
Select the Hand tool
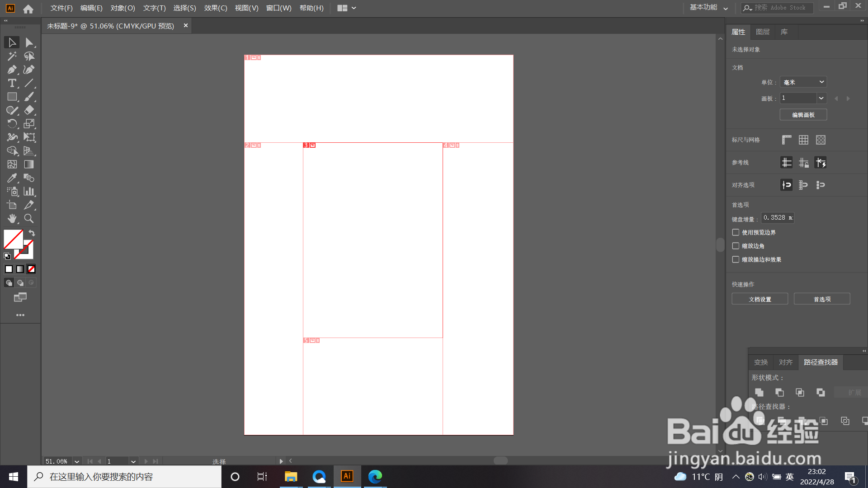[x=12, y=219]
